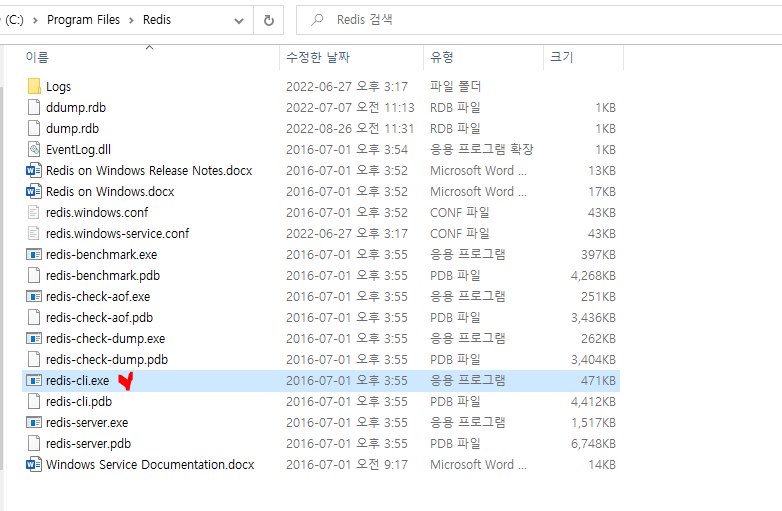Image resolution: width=782 pixels, height=511 pixels.
Task: Click the redis-benchmark.exe application icon
Action: [34, 254]
